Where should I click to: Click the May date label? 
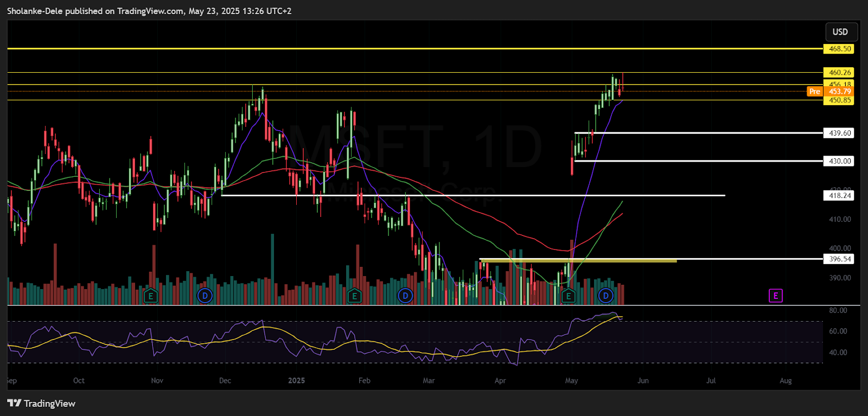(571, 381)
